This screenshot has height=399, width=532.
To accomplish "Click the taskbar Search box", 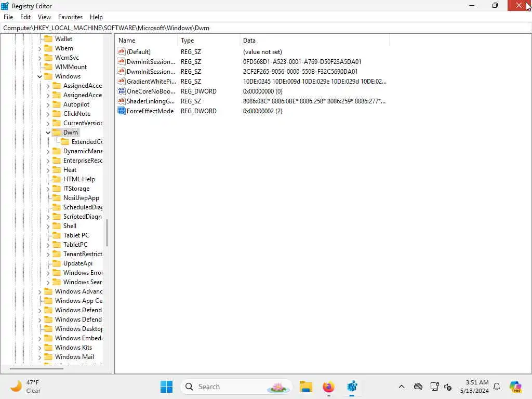I will (236, 387).
